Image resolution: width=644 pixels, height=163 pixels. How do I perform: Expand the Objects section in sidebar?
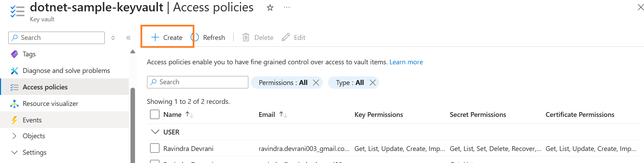tap(14, 136)
